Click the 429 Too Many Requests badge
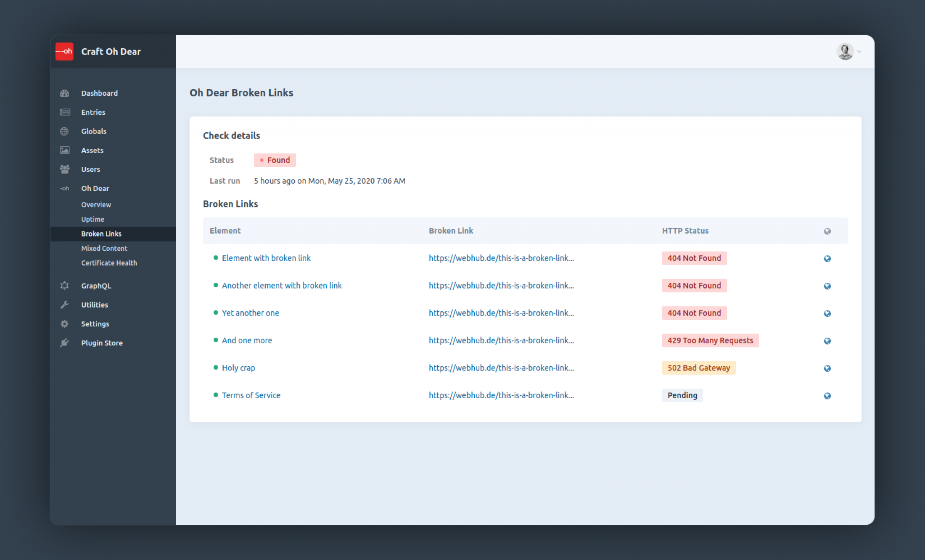This screenshot has height=560, width=925. [710, 340]
